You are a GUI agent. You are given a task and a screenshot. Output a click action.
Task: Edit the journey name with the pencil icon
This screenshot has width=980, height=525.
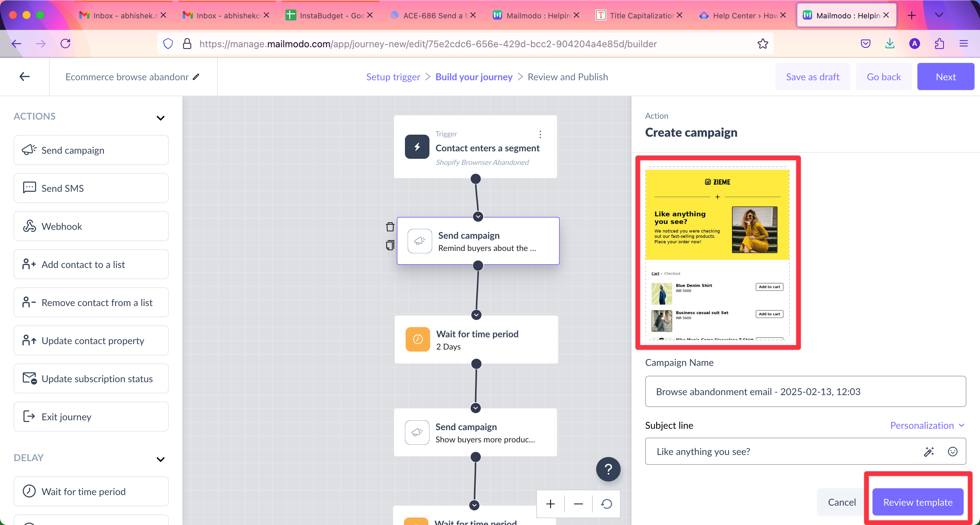tap(196, 77)
